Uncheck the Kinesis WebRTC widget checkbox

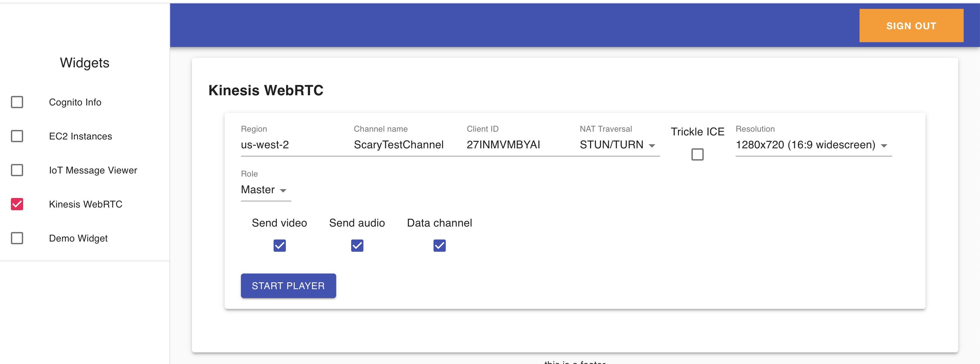pyautogui.click(x=17, y=204)
